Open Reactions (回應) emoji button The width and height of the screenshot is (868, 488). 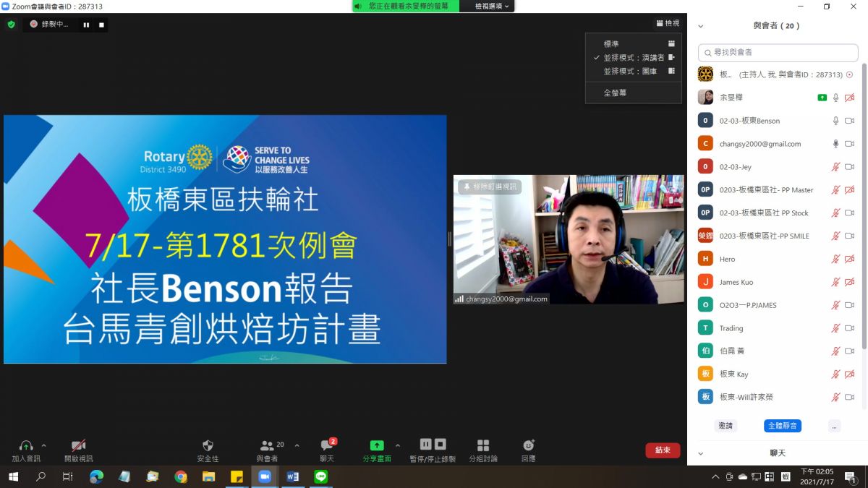pos(529,450)
